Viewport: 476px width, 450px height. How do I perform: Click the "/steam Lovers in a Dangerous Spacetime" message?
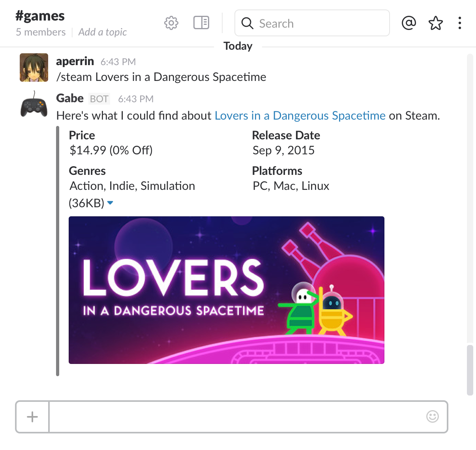[161, 77]
